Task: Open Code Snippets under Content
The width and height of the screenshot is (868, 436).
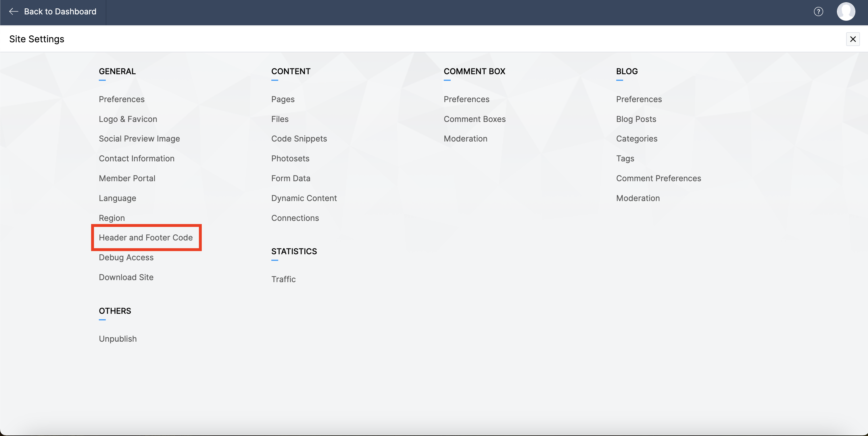Action: tap(299, 139)
